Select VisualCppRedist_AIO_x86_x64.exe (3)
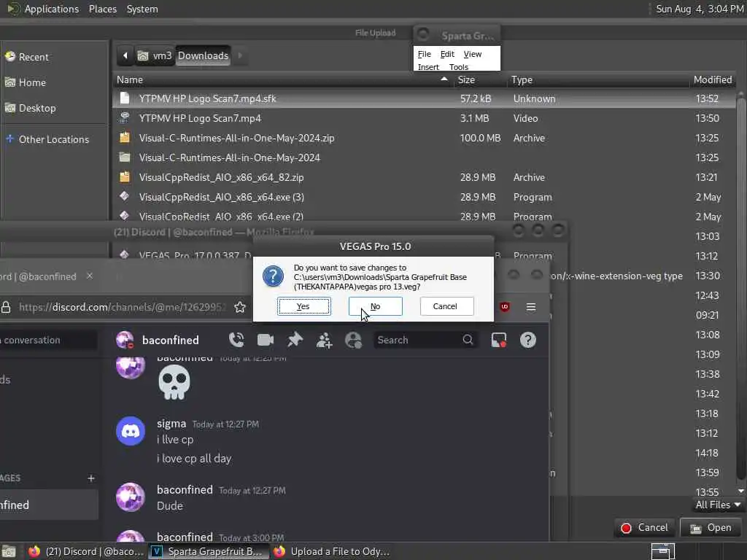This screenshot has height=560, width=747. click(424, 197)
